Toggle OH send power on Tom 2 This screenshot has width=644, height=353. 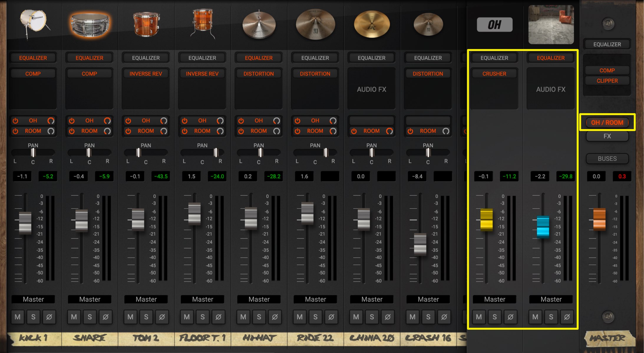[128, 121]
